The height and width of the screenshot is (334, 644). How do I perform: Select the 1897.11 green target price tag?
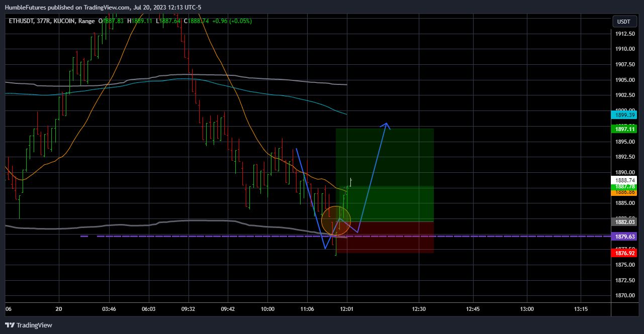pos(624,129)
